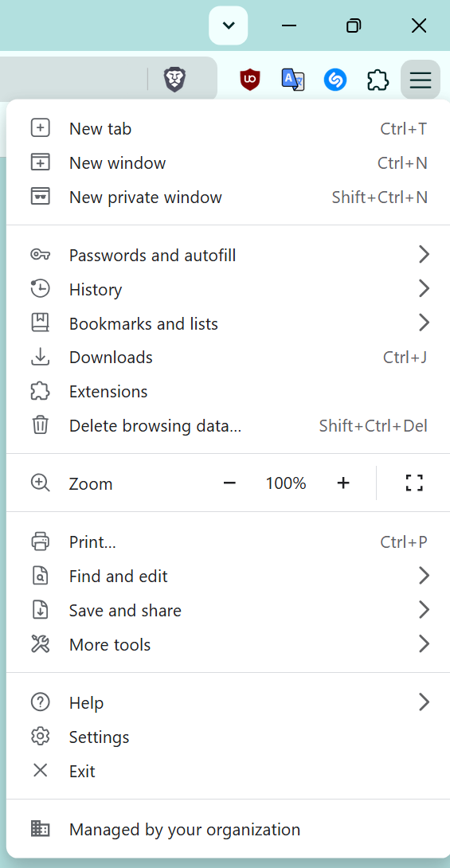Open the Shazam extension icon
This screenshot has width=450, height=868.
[x=335, y=80]
